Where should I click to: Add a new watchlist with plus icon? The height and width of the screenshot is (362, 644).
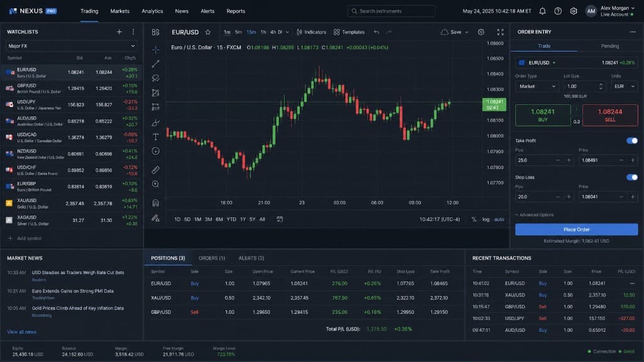119,31
